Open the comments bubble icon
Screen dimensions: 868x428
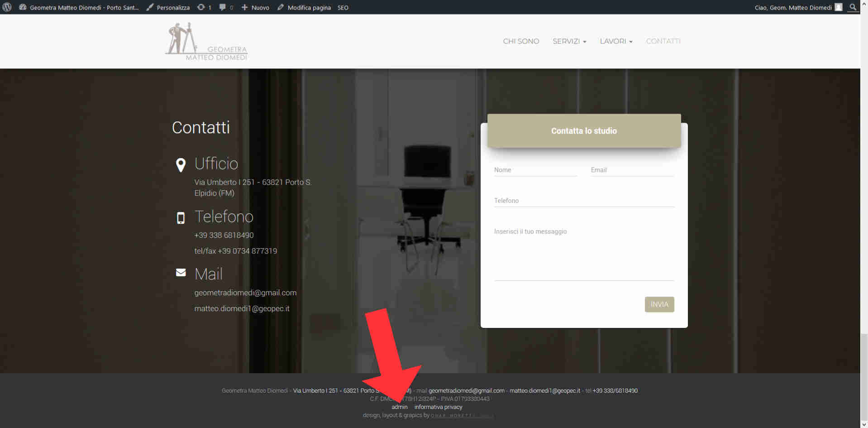pyautogui.click(x=222, y=7)
